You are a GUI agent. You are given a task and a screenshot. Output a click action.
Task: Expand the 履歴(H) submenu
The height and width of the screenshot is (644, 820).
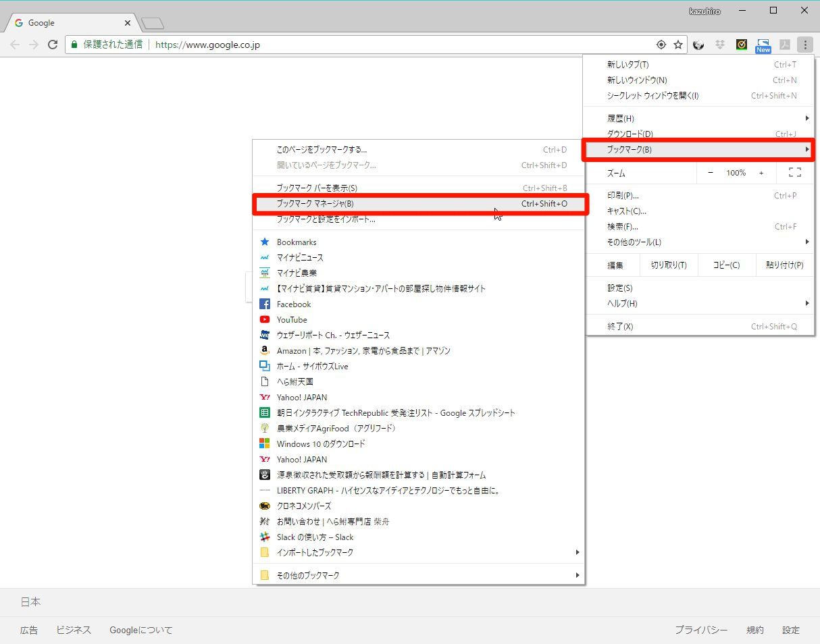(x=700, y=118)
